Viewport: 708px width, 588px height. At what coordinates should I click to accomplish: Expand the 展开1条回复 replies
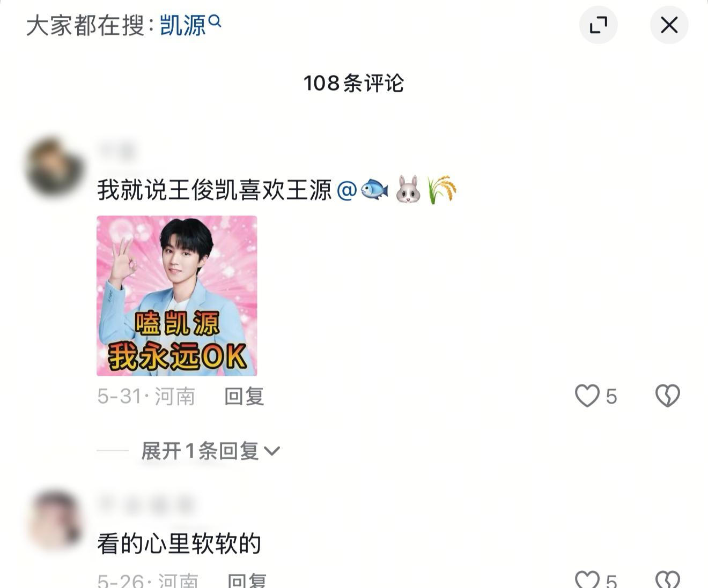click(210, 451)
